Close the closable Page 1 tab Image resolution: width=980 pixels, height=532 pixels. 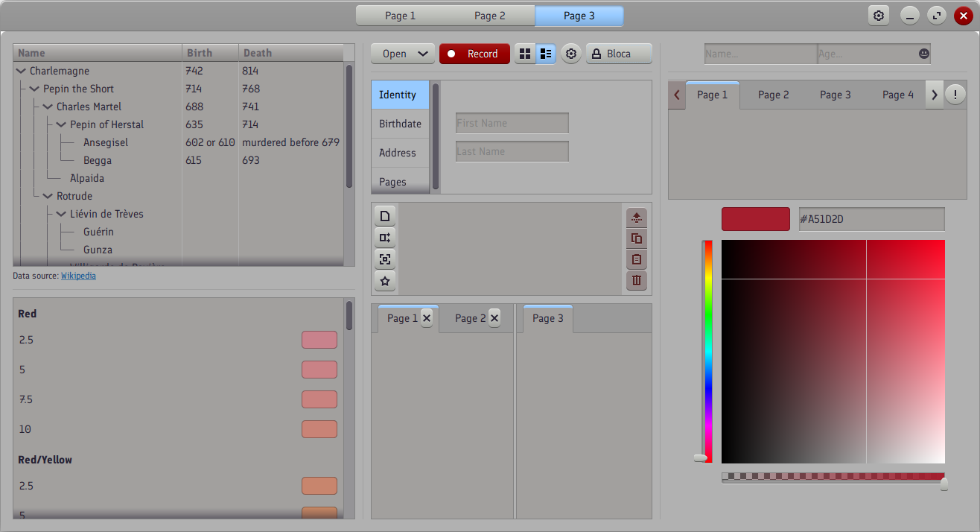[427, 318]
